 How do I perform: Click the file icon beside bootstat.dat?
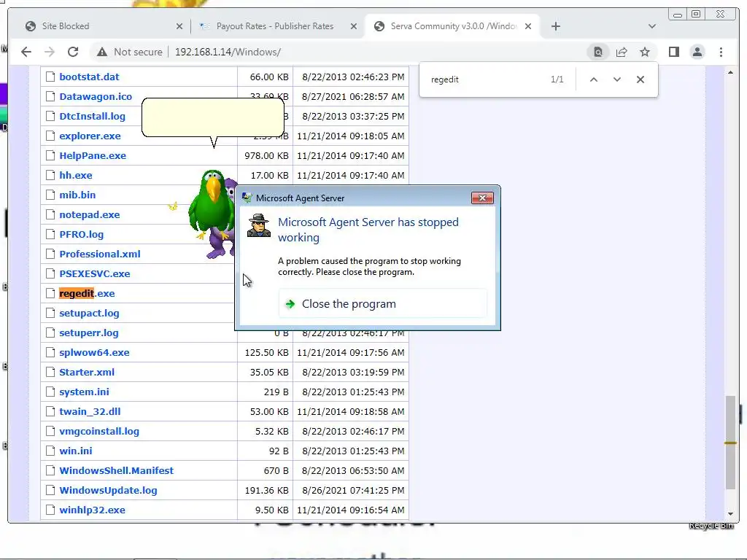(50, 77)
